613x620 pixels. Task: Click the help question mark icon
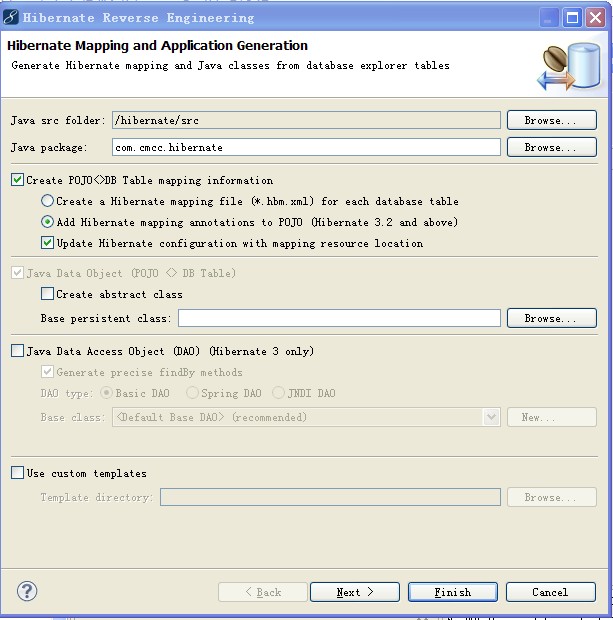[27, 591]
